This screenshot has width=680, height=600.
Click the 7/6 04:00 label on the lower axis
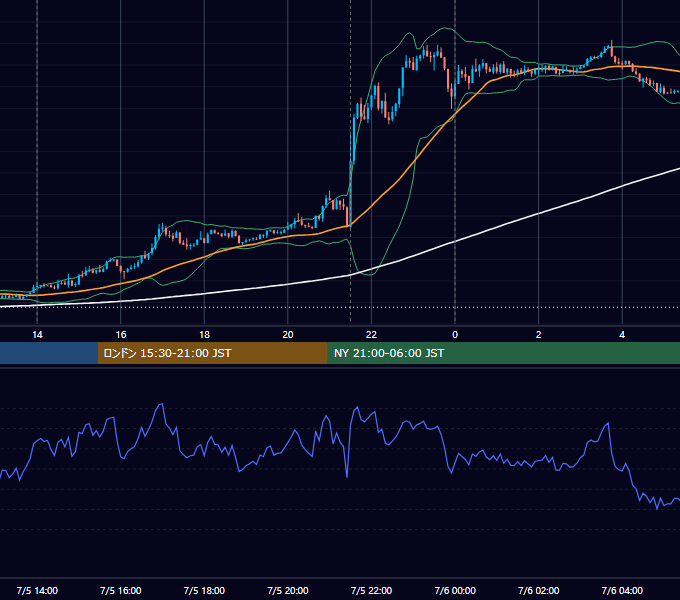coord(622,590)
